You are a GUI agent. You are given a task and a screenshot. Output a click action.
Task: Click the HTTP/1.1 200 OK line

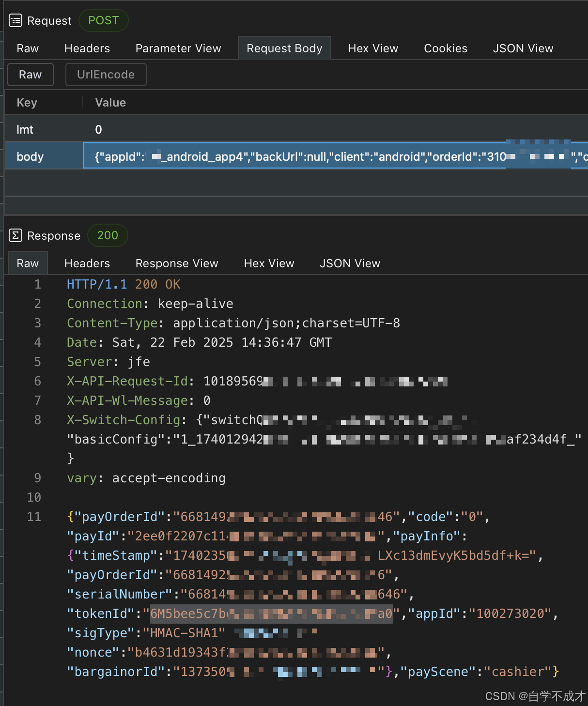point(124,284)
